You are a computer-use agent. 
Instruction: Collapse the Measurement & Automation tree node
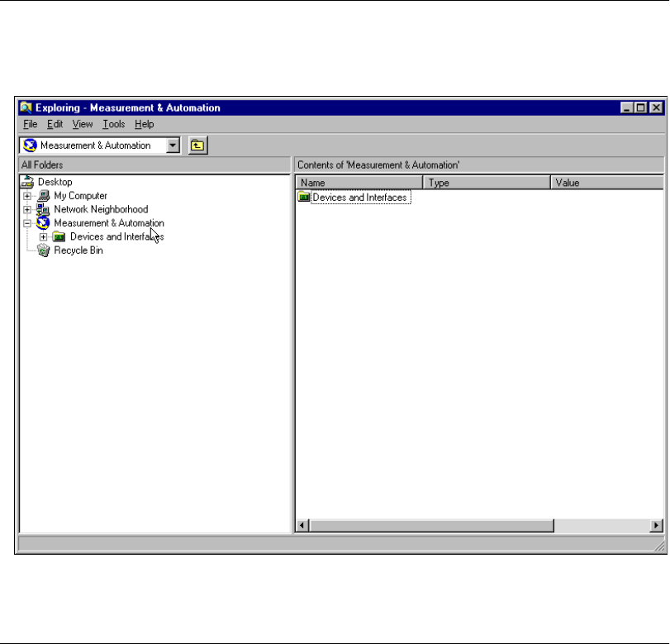tap(27, 223)
